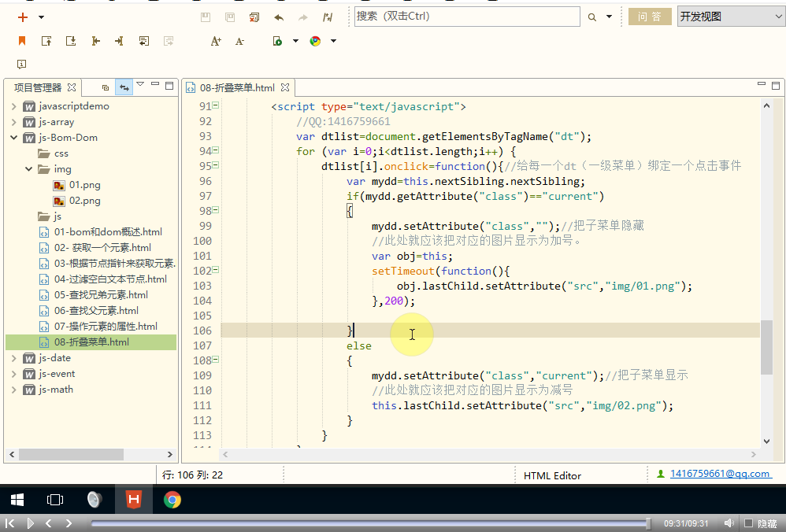
Task: Click the Chrome browser preview icon in toolbar
Action: pos(315,41)
